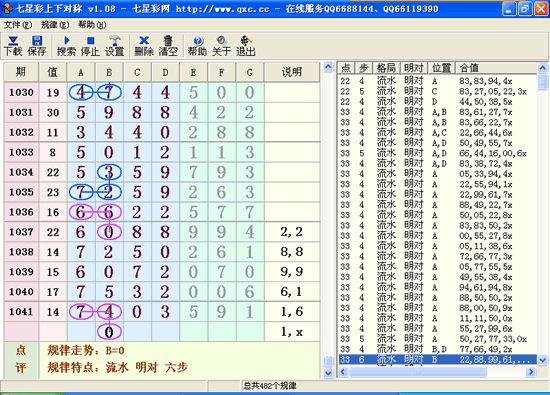Select the rule row with 83,83,94,4x
This screenshot has height=395, width=550.
[437, 81]
